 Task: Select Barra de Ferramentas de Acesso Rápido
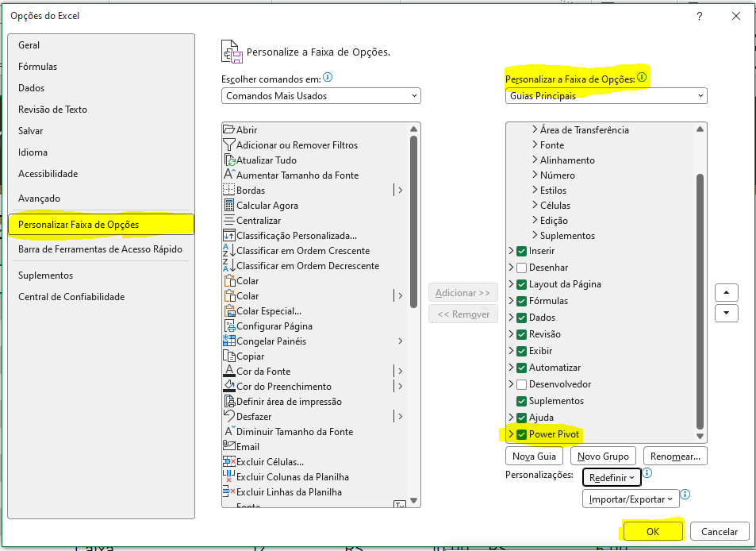100,249
